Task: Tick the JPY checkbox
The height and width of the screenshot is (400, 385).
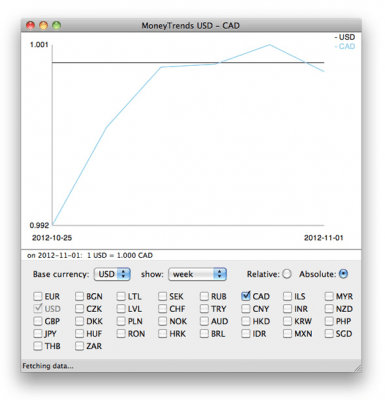Action: [38, 333]
